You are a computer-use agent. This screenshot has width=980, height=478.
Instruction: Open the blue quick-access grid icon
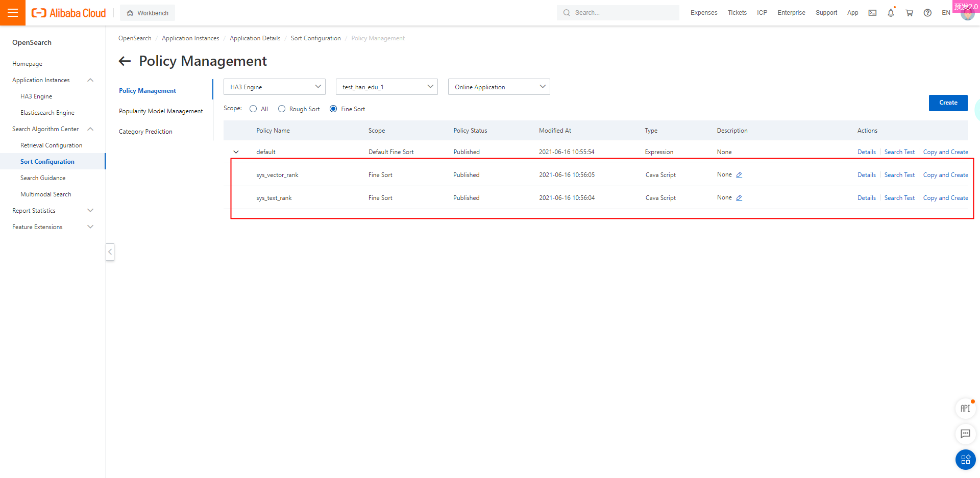tap(965, 460)
